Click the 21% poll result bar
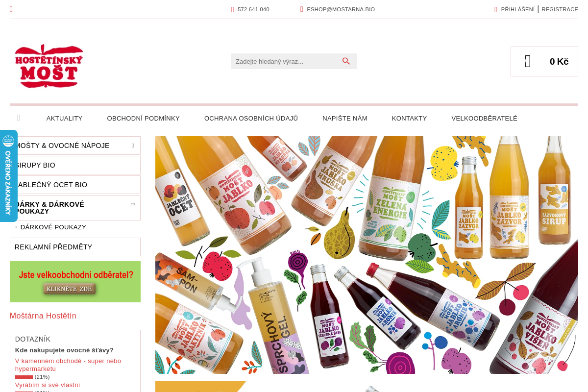The height and width of the screenshot is (392, 588). [24, 377]
